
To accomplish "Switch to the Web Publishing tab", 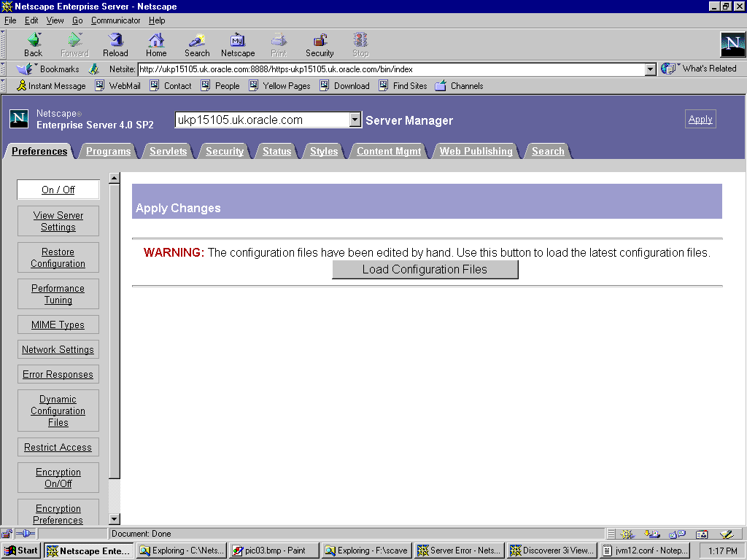I will tap(476, 151).
